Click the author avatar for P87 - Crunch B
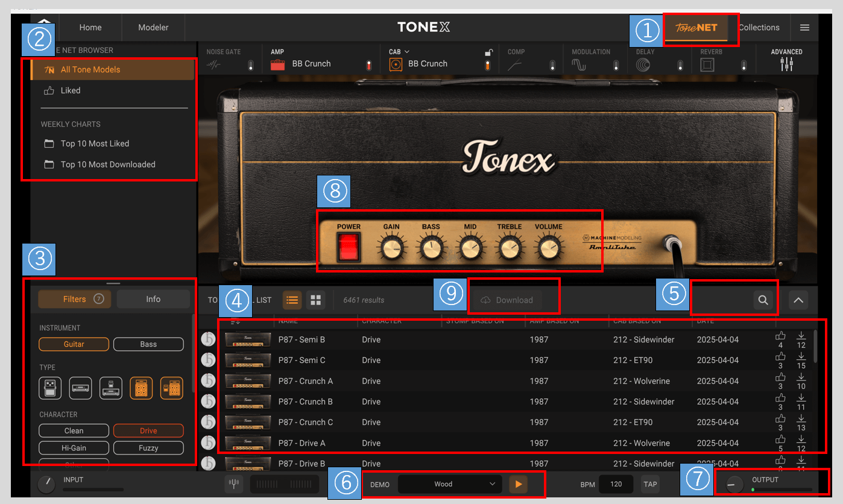The image size is (843, 504). pyautogui.click(x=208, y=402)
